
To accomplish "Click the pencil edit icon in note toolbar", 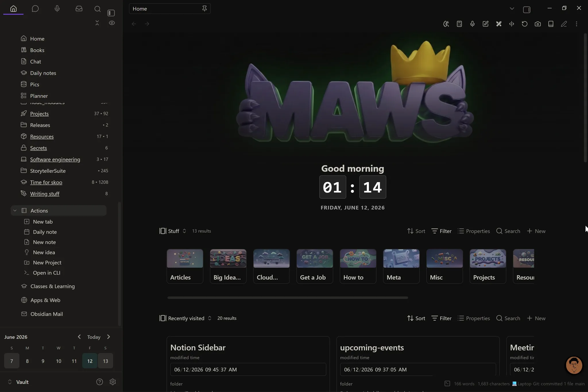I will pos(564,24).
